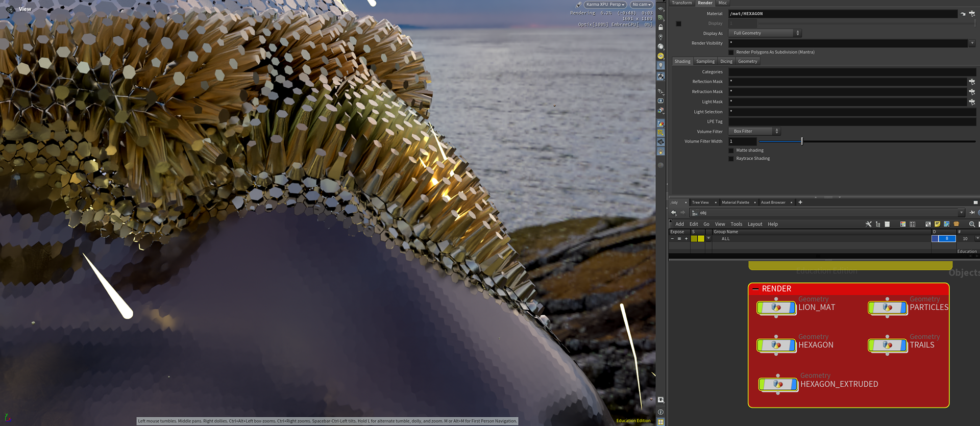Open the Add menu in network editor

[679, 224]
